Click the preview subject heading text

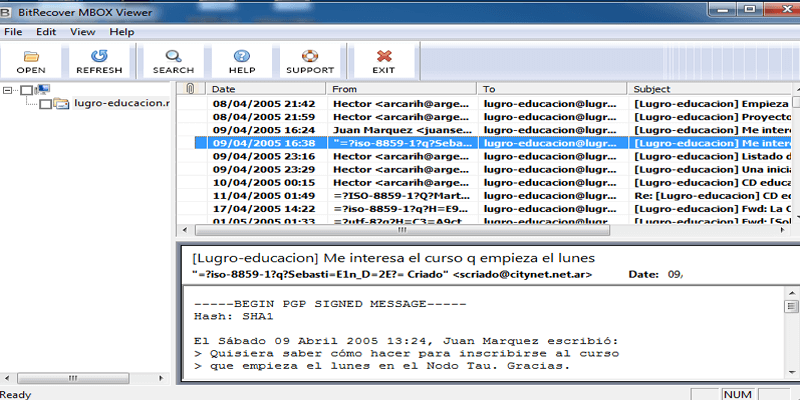[393, 258]
